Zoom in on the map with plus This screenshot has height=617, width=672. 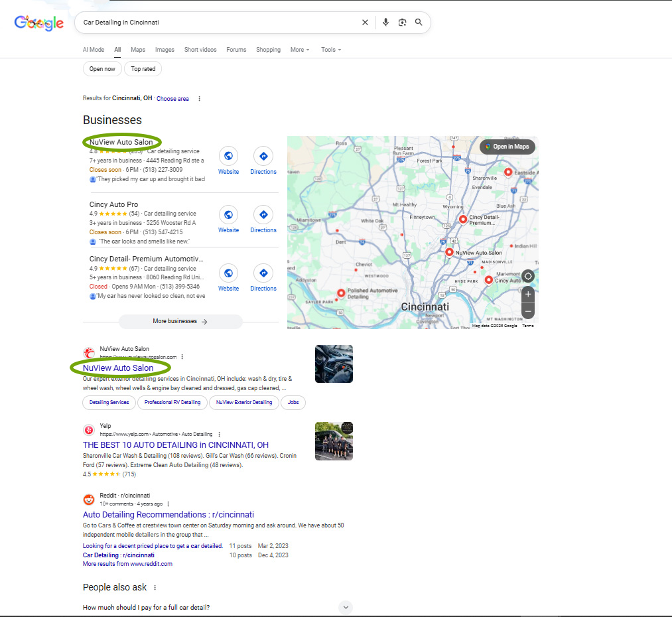point(528,295)
